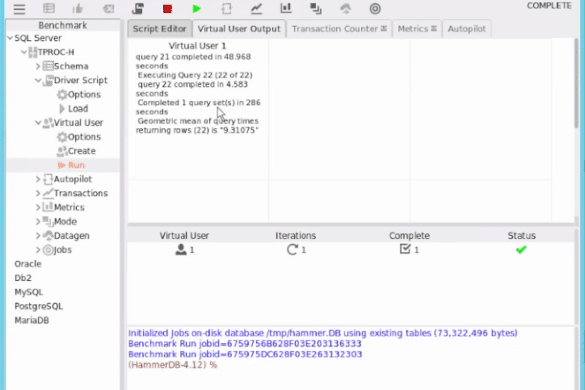
Task: Switch to the Script Editor tab
Action: pyautogui.click(x=160, y=29)
